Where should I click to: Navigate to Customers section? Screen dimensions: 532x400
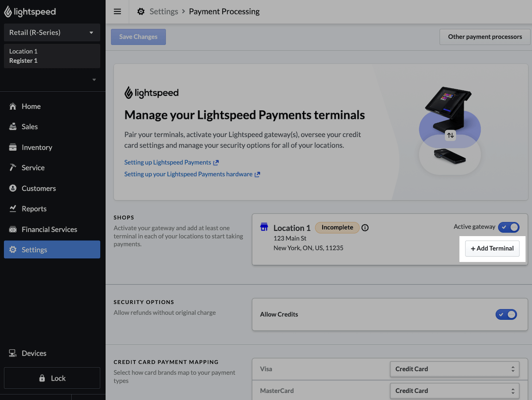point(52,188)
